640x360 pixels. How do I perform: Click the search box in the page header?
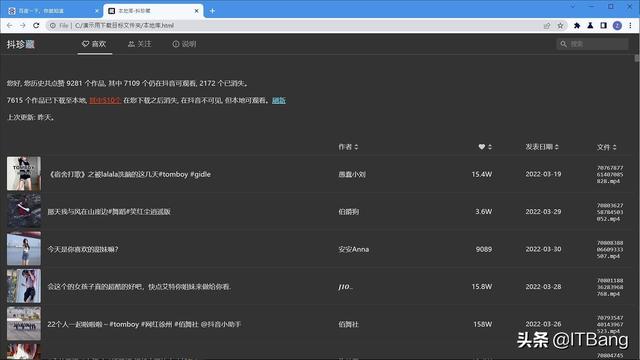(x=592, y=44)
